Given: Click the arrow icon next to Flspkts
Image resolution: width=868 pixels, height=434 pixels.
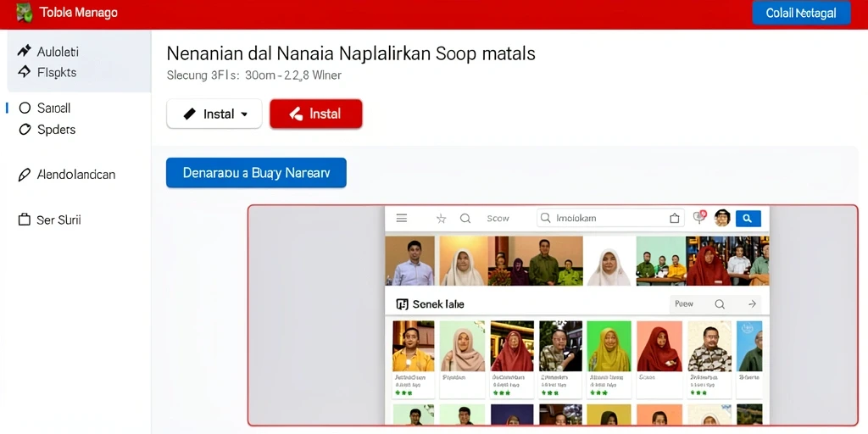Looking at the screenshot, I should coord(24,72).
